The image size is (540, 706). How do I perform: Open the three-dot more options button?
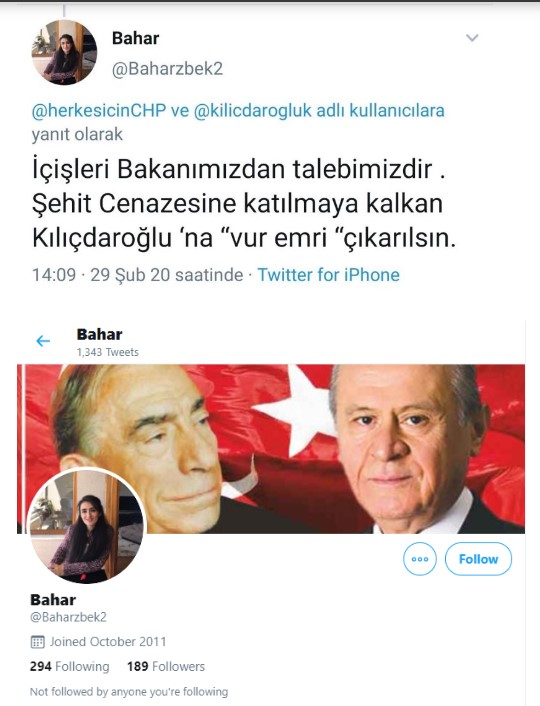tap(420, 559)
